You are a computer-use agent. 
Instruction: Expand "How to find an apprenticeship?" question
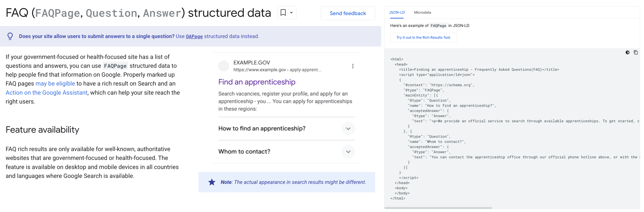click(348, 129)
